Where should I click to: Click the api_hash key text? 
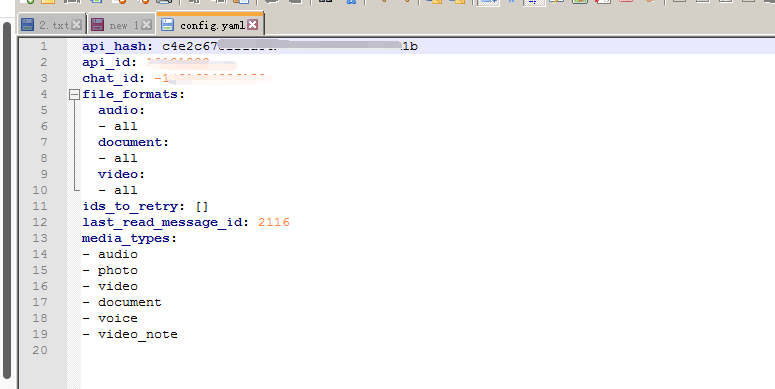114,46
